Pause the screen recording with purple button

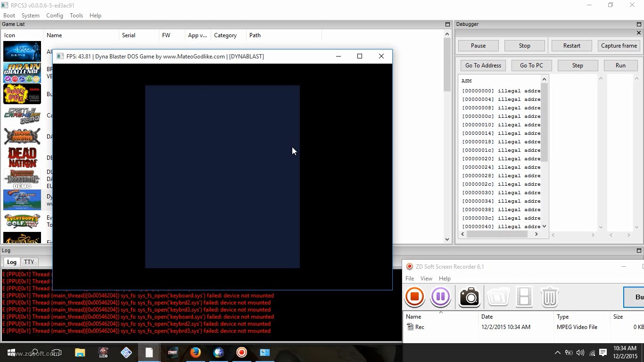pyautogui.click(x=441, y=297)
